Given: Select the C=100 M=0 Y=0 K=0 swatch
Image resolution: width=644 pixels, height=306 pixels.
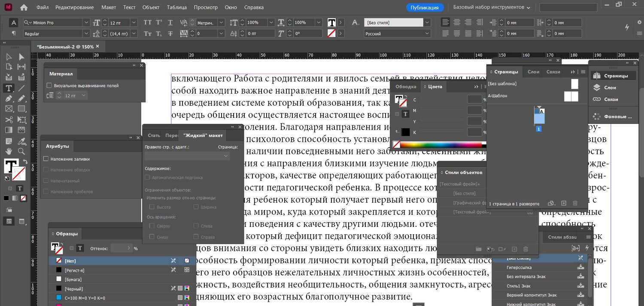Looking at the screenshot, I should pos(85,298).
